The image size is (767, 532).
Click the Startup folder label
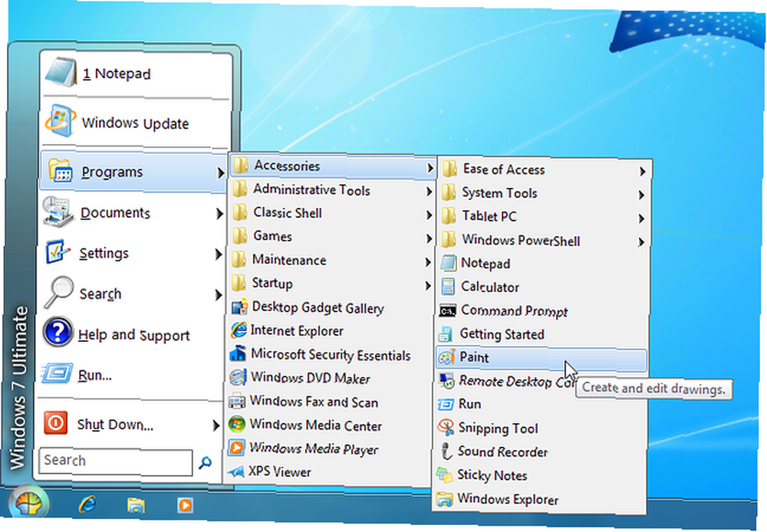pos(272,284)
